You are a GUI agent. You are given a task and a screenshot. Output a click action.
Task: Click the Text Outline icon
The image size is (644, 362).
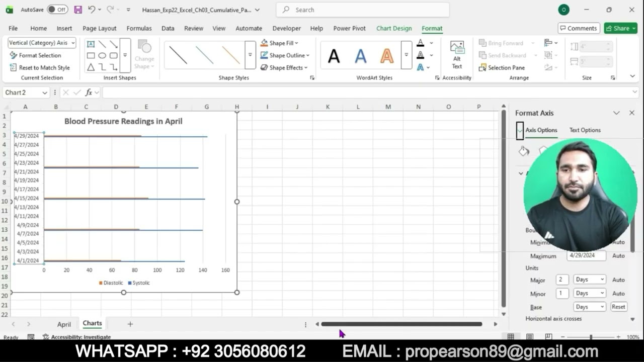(x=420, y=55)
